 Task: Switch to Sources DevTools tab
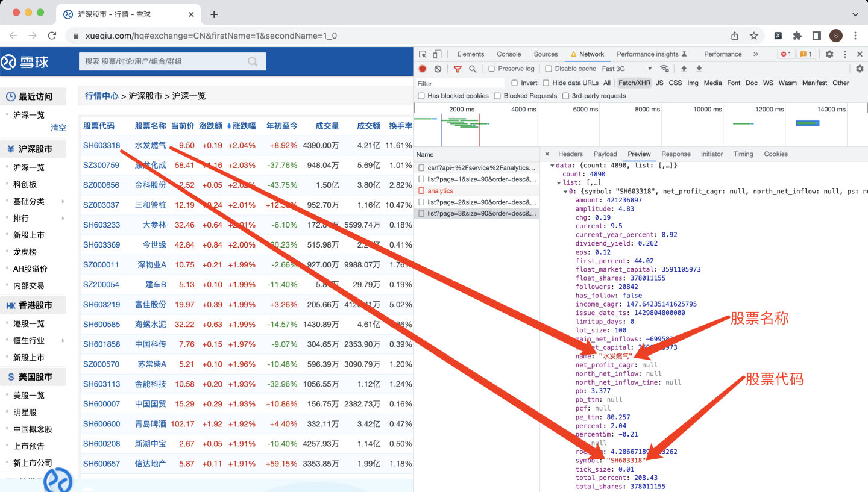coord(546,54)
